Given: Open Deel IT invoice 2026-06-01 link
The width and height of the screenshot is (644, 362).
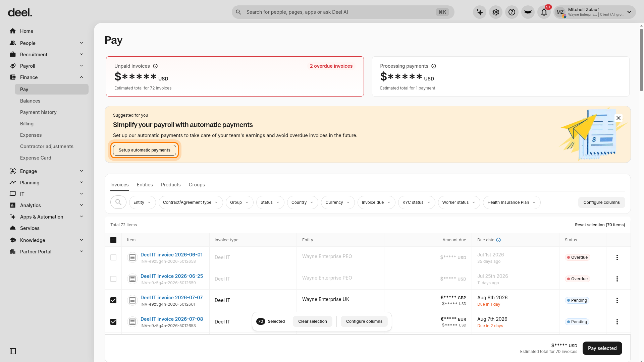Looking at the screenshot, I should (171, 255).
